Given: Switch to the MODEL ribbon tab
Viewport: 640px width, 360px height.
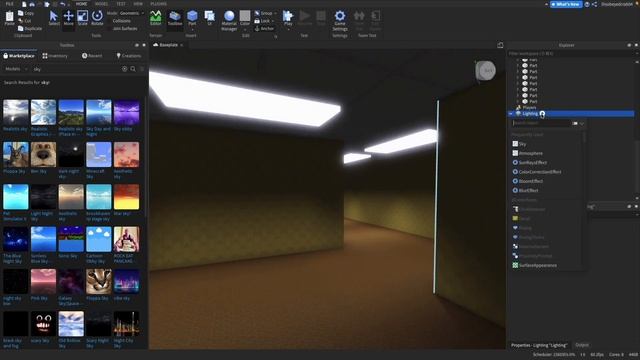Looking at the screenshot, I should 101,4.
